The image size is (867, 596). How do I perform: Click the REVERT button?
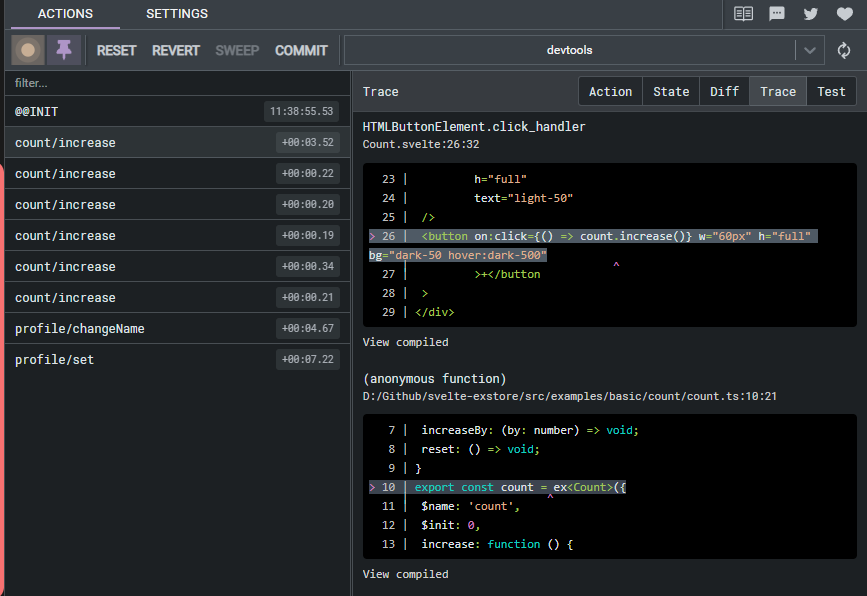[176, 50]
